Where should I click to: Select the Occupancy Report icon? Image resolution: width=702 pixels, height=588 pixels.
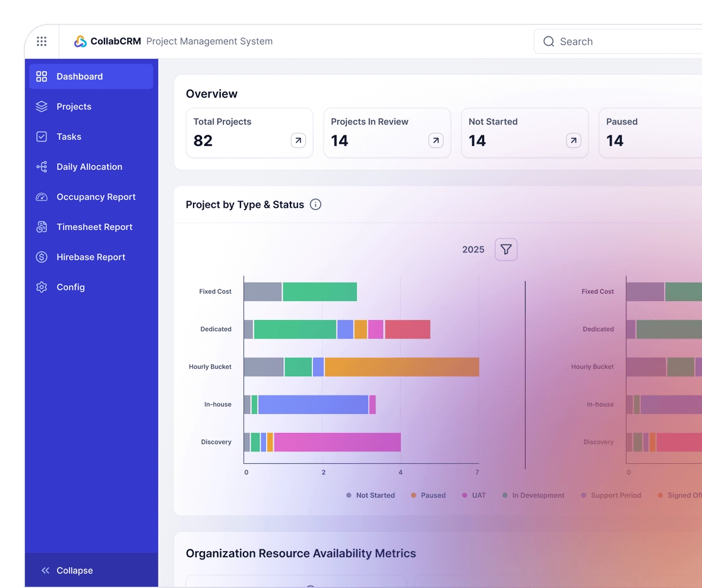pos(41,197)
